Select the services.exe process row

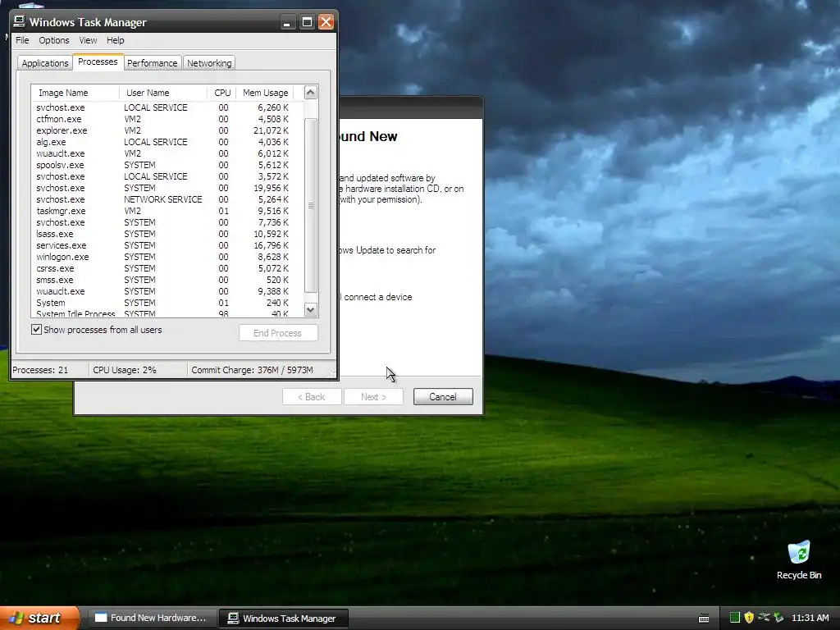tap(162, 245)
